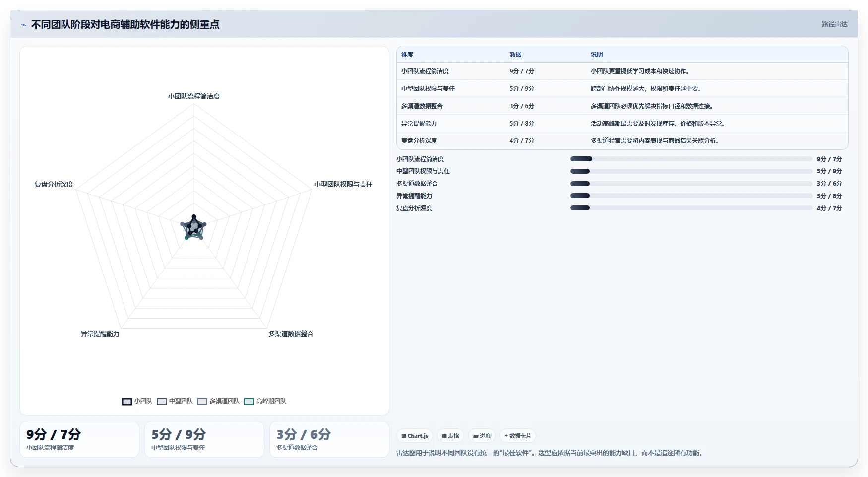Viewport: 868px width, 477px height.
Task: Open the 5分 / 9分 中型团队权限与责任 stat card
Action: tap(204, 439)
